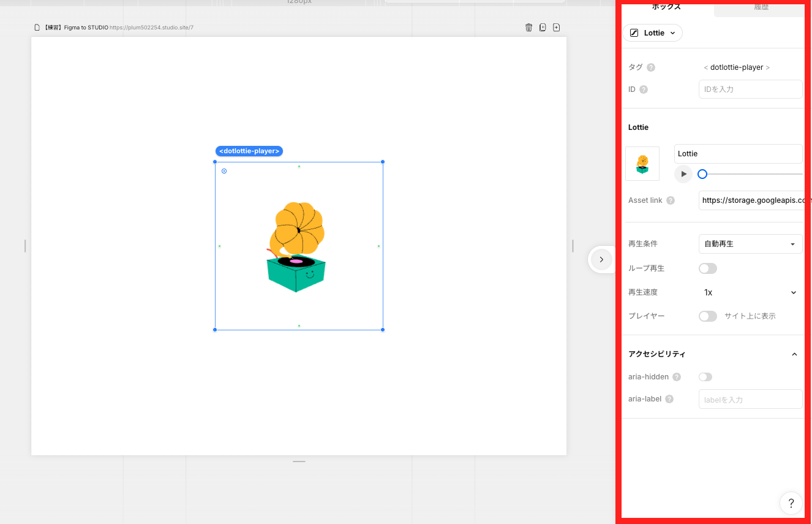The image size is (812, 524).
Task: Turn on the aria-hidden toggle
Action: pyautogui.click(x=705, y=377)
